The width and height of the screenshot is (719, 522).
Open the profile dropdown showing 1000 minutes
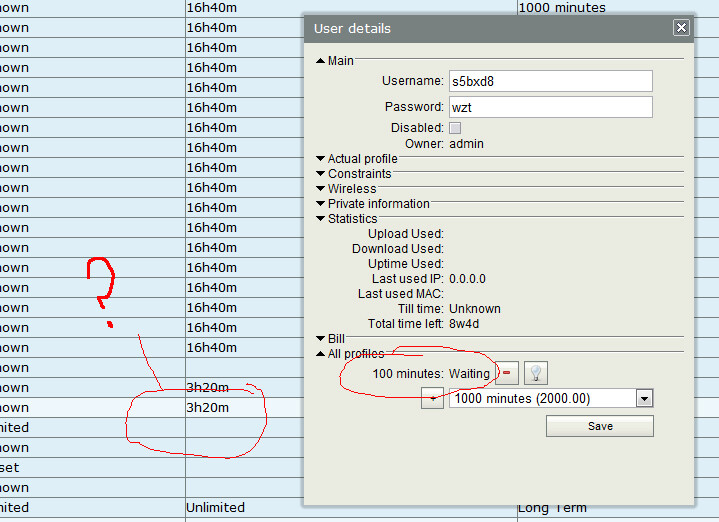pos(644,398)
